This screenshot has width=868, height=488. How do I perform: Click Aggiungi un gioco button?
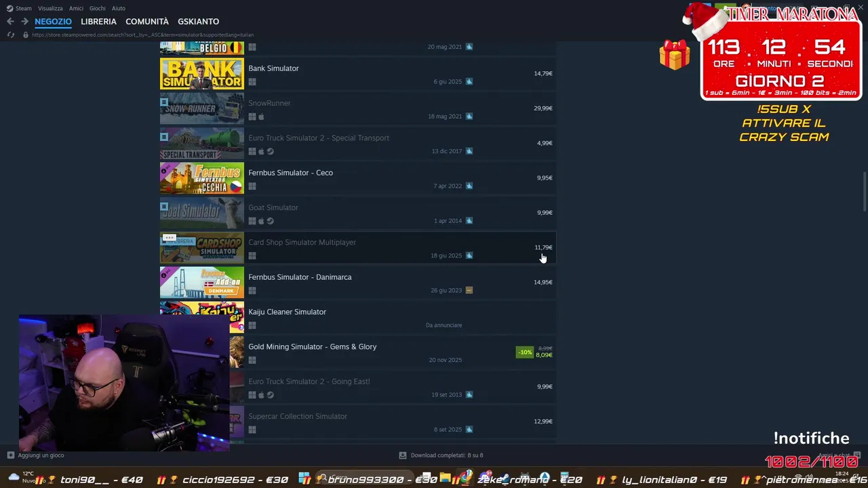[x=35, y=455]
